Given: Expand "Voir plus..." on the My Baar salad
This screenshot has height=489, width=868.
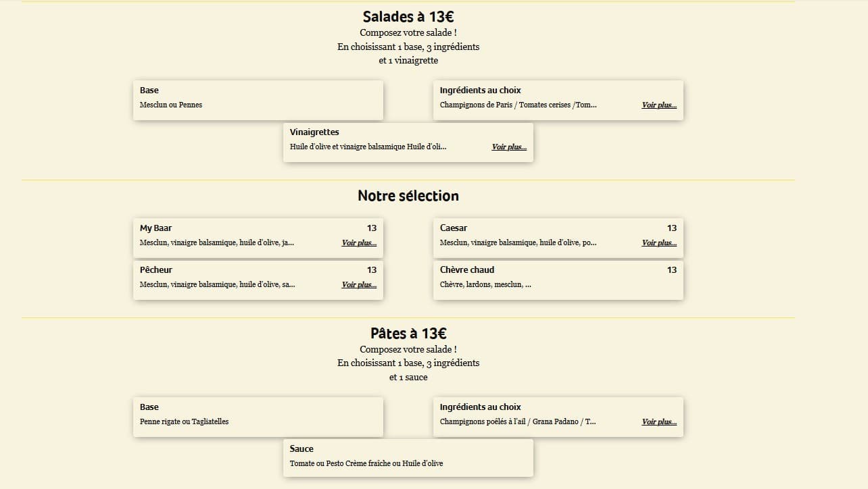Looking at the screenshot, I should (358, 242).
